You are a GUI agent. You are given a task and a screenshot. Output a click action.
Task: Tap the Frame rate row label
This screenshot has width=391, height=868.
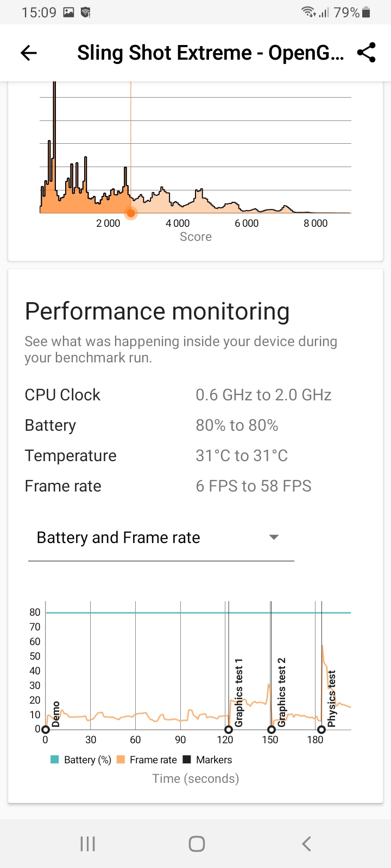click(63, 486)
